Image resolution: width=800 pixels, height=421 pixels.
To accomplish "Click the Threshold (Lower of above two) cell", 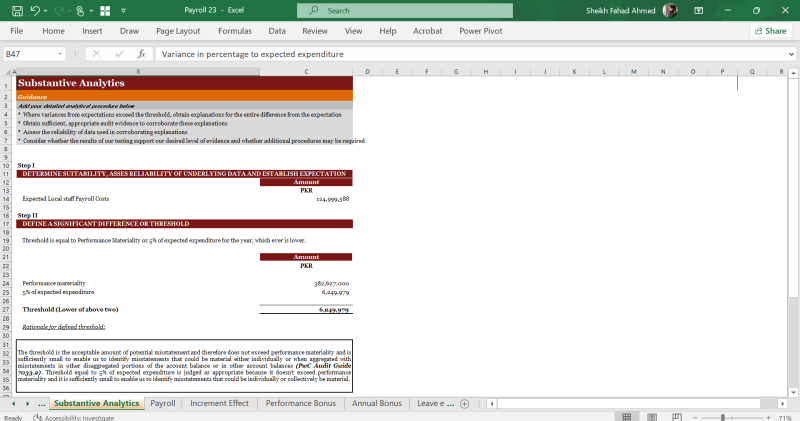I will pos(138,309).
